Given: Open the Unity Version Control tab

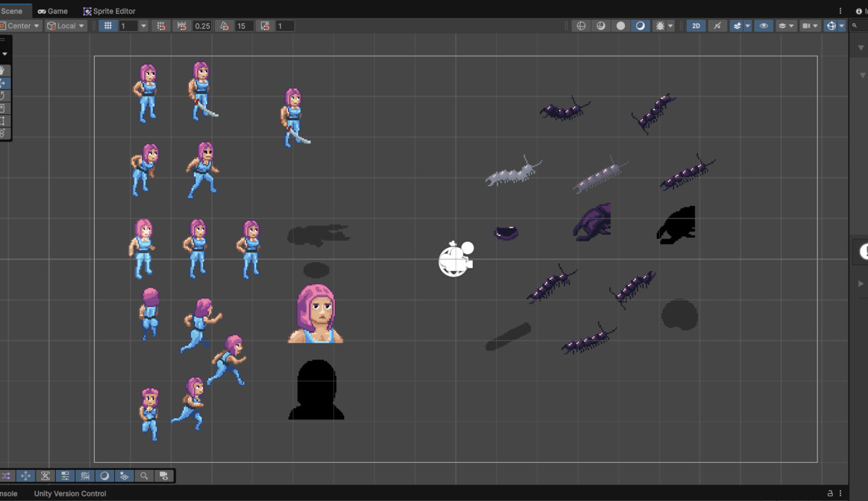Looking at the screenshot, I should tap(70, 494).
